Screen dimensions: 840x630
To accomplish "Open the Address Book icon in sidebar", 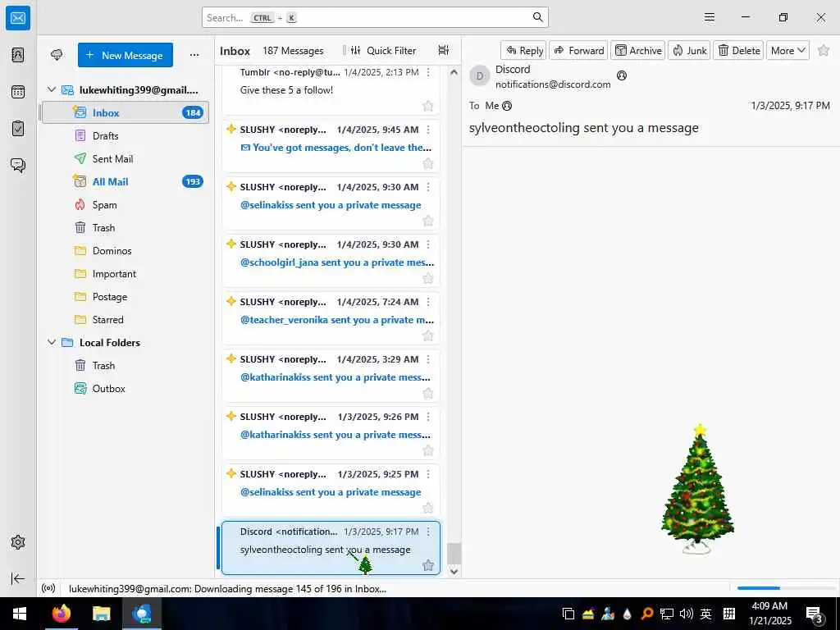I will 18,55.
